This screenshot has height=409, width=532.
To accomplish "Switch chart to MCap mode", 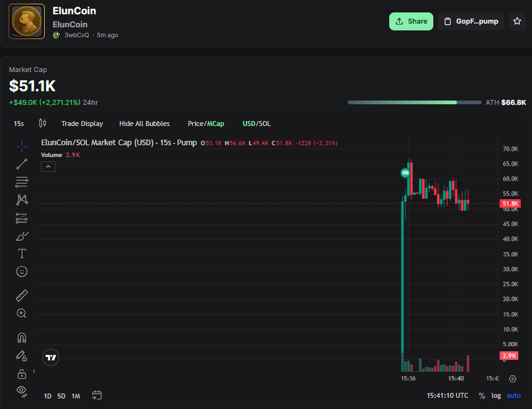I will 215,124.
